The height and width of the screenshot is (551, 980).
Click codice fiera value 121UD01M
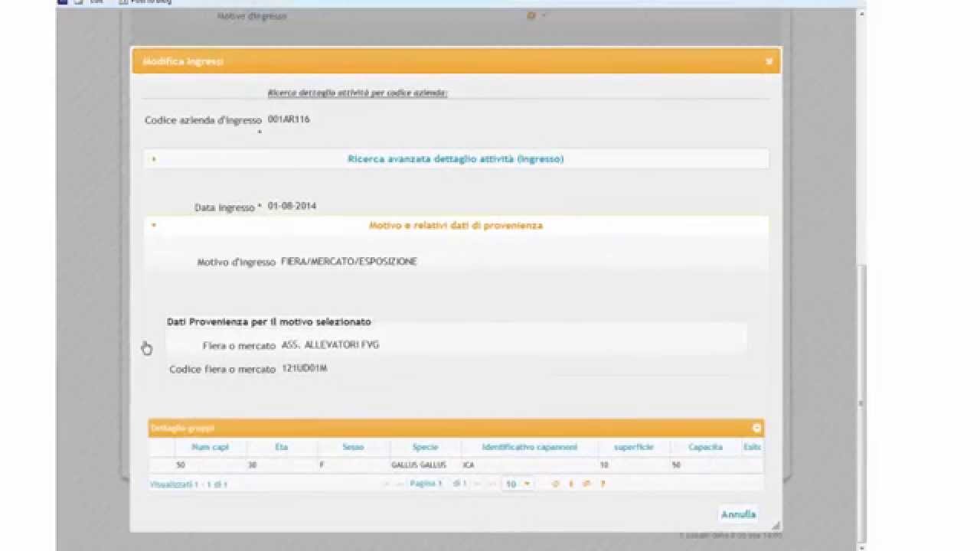[304, 368]
